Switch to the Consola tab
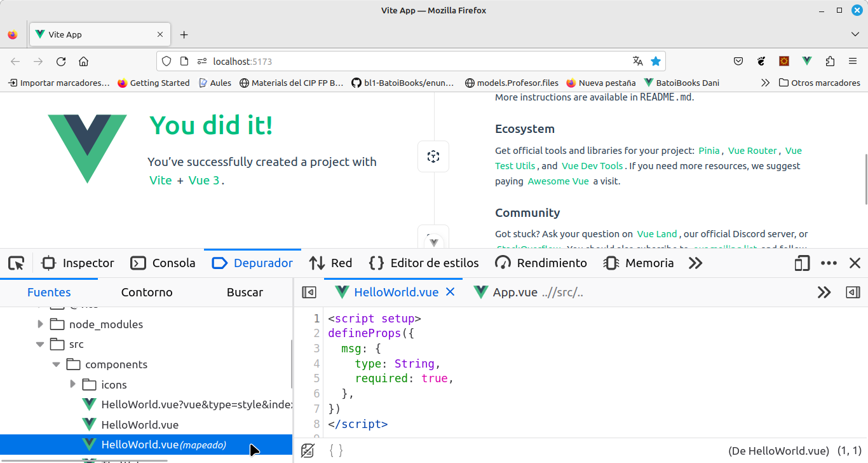The image size is (868, 463). (163, 263)
